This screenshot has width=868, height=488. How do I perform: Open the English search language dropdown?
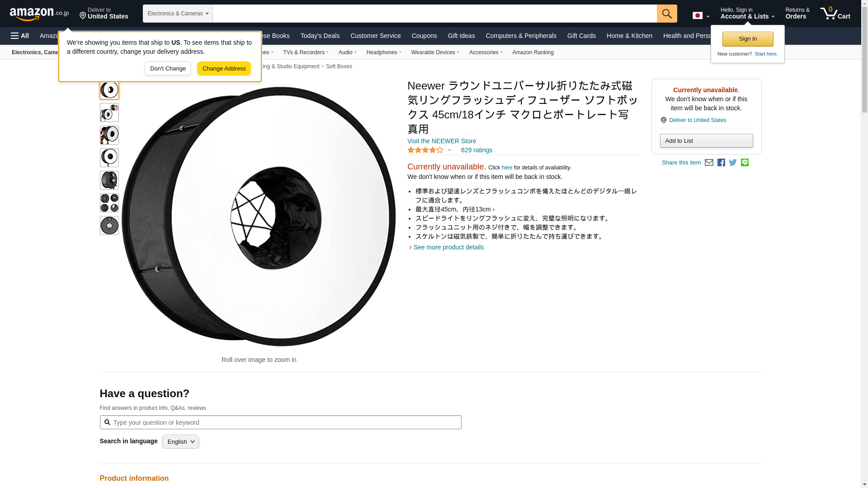[180, 442]
